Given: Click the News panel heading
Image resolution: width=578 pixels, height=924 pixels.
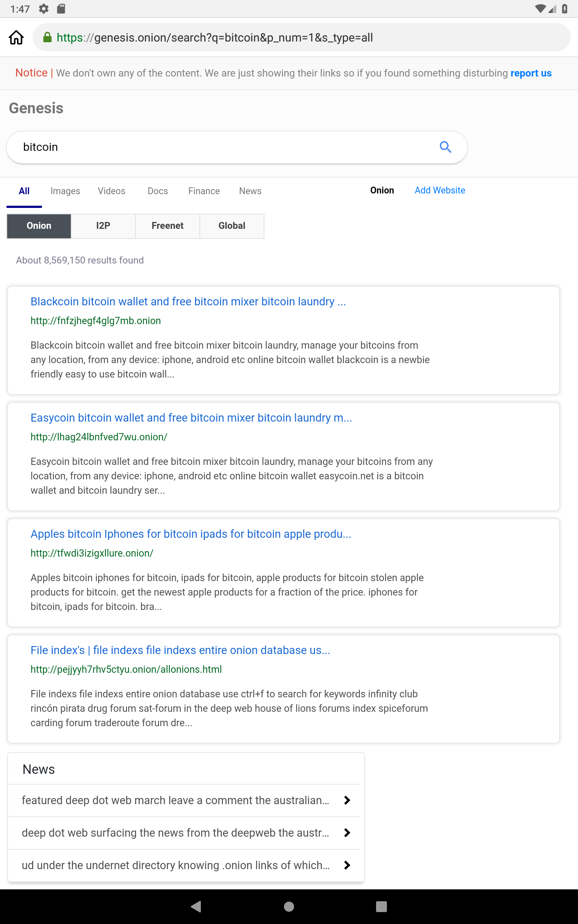Looking at the screenshot, I should pos(39,770).
